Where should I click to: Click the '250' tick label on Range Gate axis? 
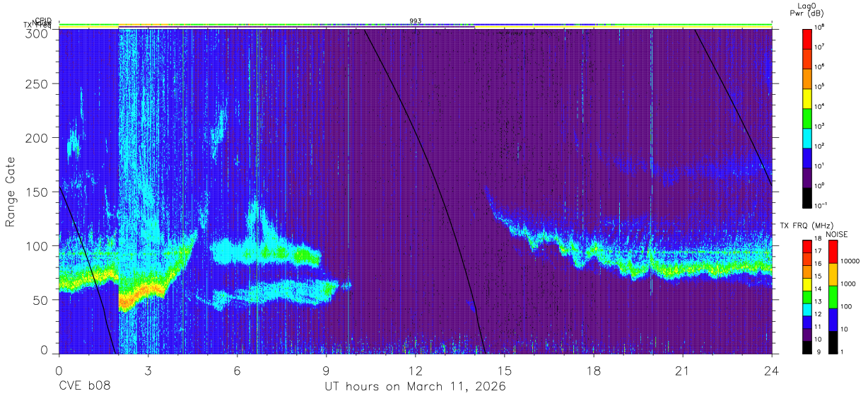[x=37, y=84]
